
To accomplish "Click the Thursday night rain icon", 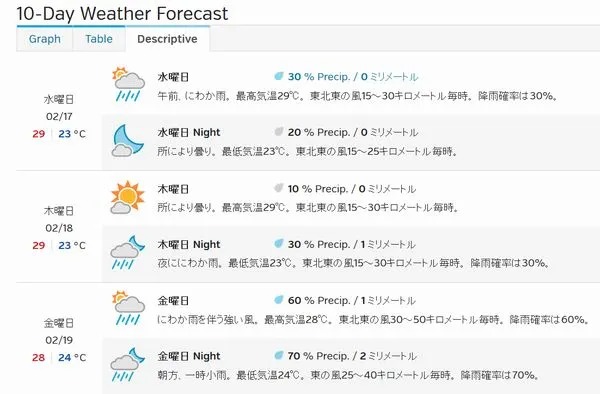I will tap(127, 252).
